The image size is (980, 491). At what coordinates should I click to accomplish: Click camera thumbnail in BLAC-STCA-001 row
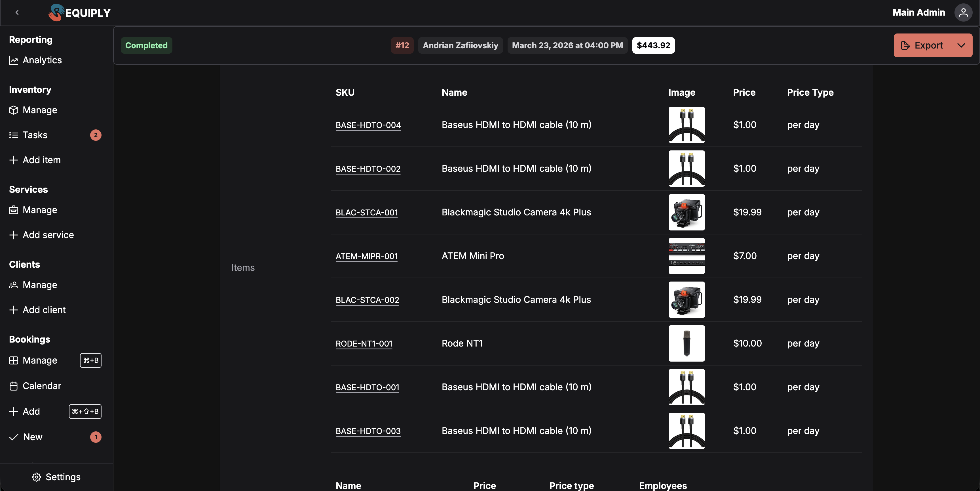(x=686, y=212)
